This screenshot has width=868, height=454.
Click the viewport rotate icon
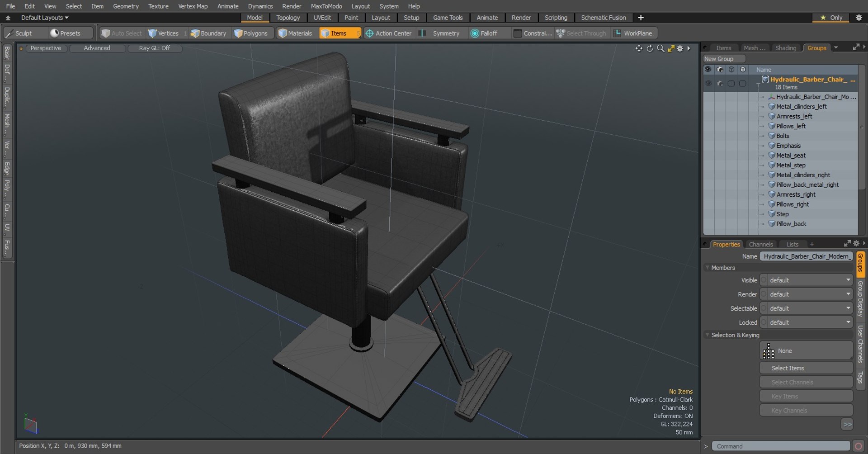(x=650, y=48)
